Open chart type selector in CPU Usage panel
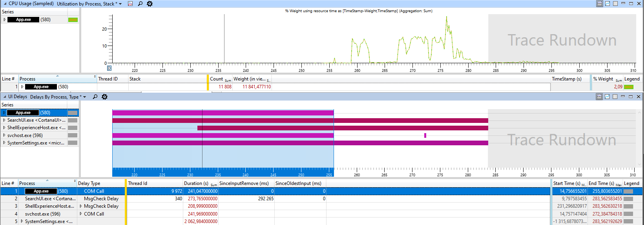 (x=130, y=4)
